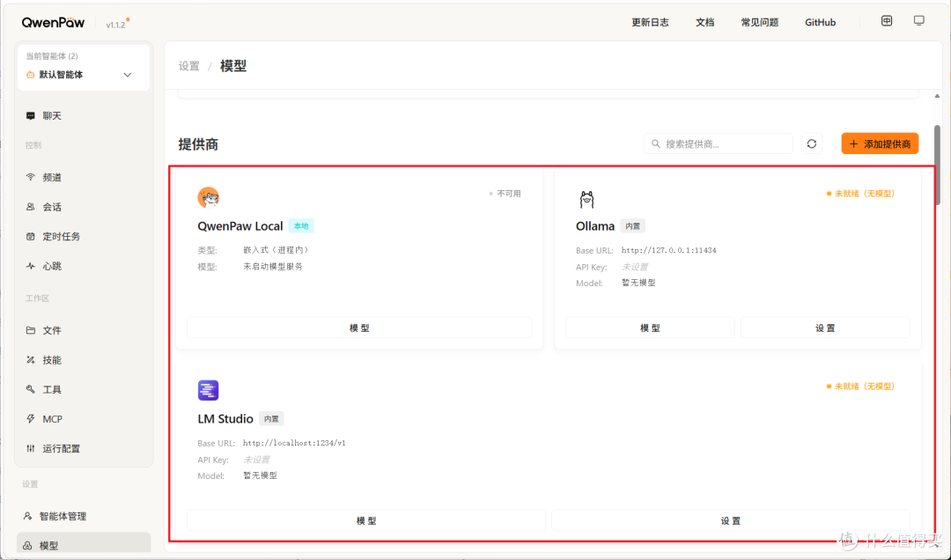Click the wrench icon beside 工具
This screenshot has width=951, height=560.
pyautogui.click(x=30, y=389)
